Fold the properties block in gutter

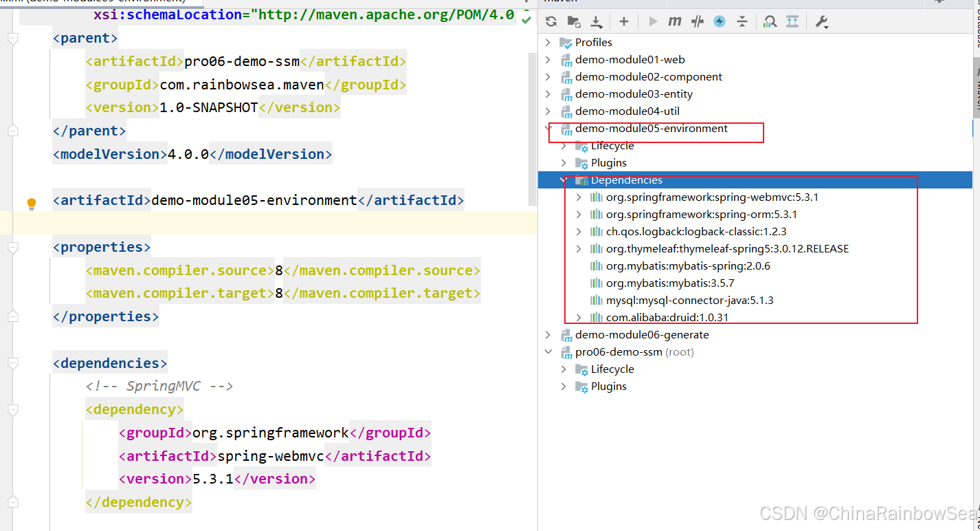12,247
